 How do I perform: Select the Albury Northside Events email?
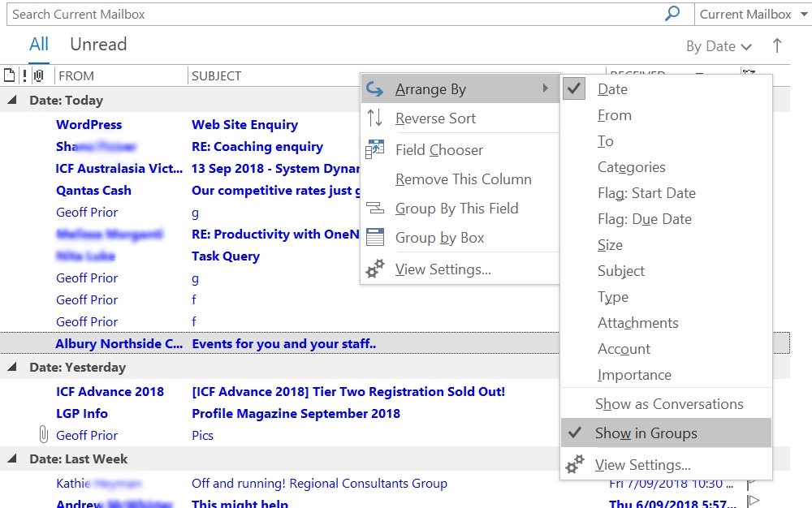coord(279,343)
